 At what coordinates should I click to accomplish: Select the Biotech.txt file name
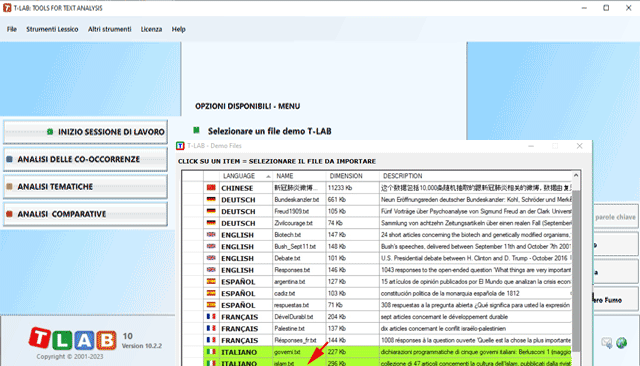pyautogui.click(x=287, y=235)
